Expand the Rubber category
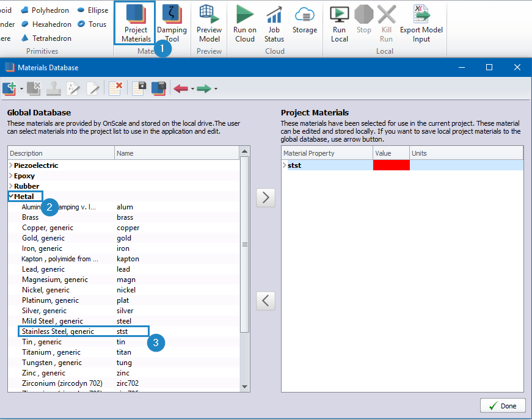This screenshot has height=420, width=532. click(11, 186)
